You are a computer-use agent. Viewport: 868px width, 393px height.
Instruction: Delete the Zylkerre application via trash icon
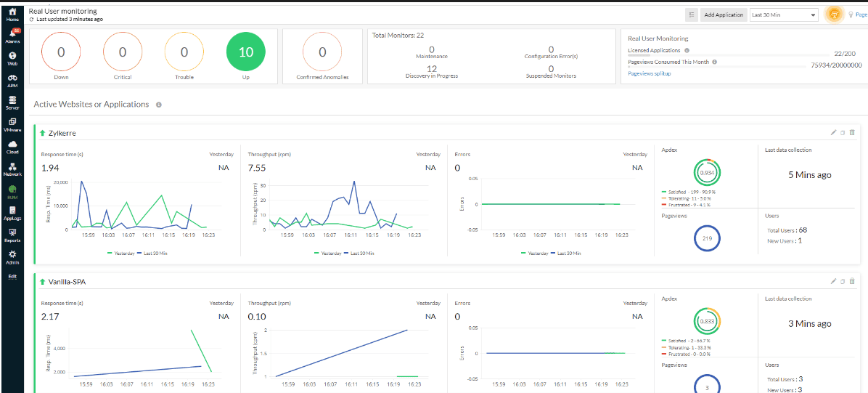coord(852,132)
